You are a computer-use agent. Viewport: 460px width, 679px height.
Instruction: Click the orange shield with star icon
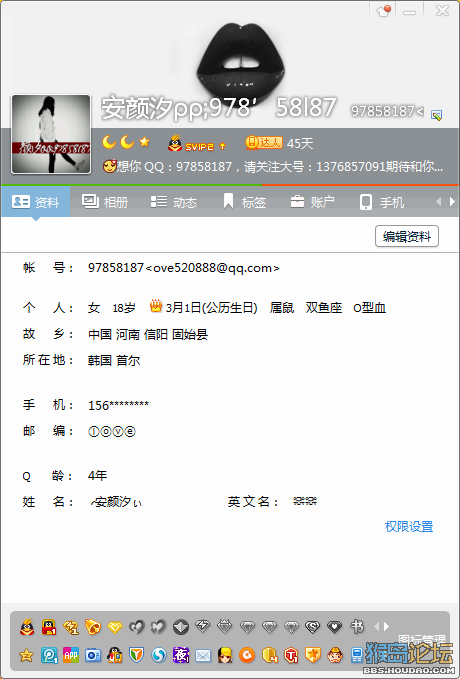click(313, 655)
